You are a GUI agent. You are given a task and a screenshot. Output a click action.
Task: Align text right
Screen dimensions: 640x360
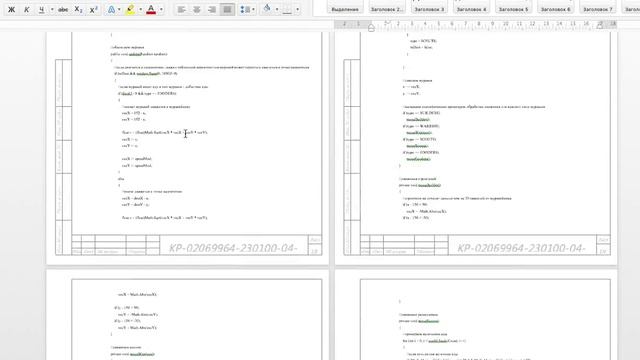[212, 9]
